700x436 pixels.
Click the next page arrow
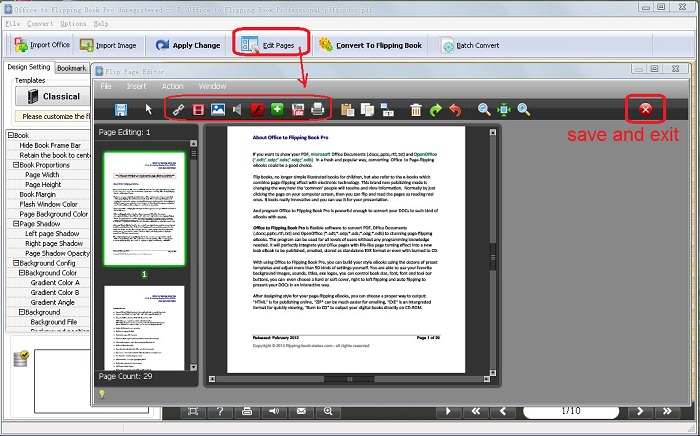click(x=640, y=411)
